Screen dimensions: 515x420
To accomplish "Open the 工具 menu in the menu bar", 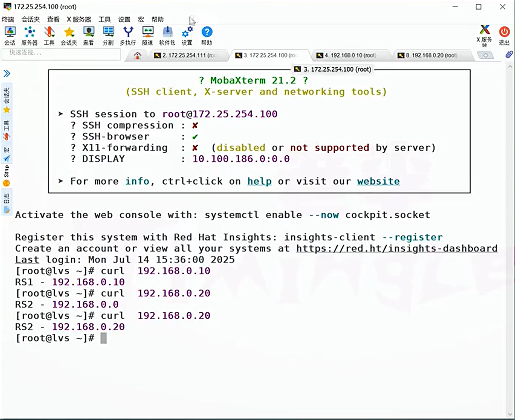I will 105,19.
